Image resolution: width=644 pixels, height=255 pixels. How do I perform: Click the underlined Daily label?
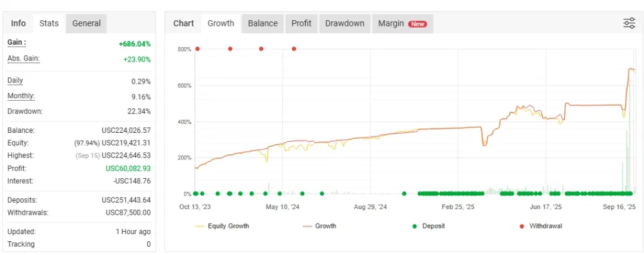16,81
